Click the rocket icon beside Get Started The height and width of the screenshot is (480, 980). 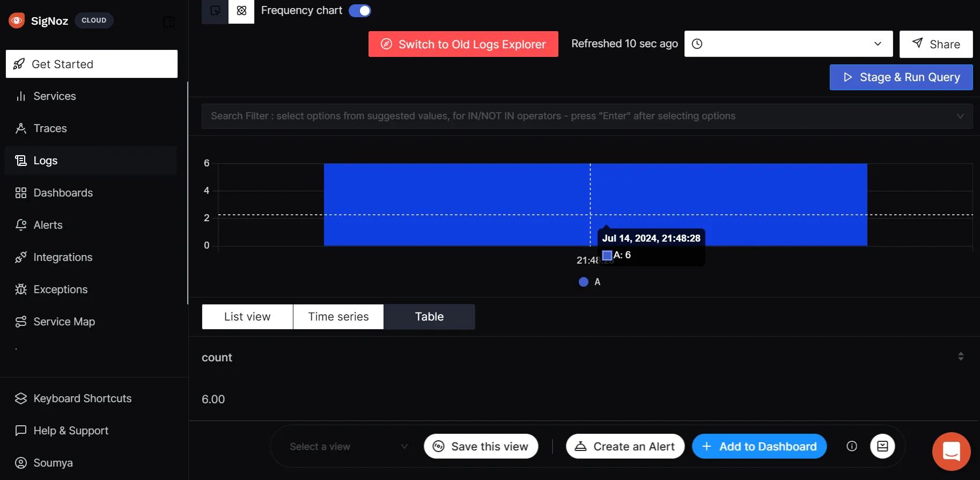tap(19, 64)
